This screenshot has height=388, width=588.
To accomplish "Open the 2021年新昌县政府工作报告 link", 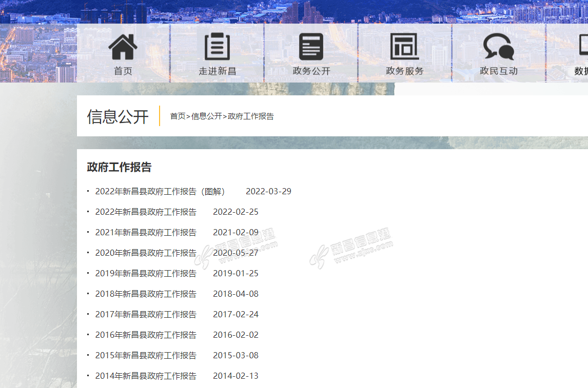I will pyautogui.click(x=146, y=233).
